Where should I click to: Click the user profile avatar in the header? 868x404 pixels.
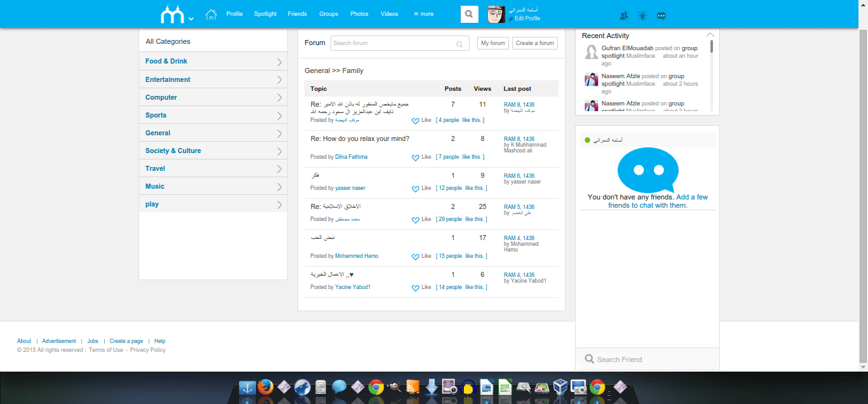tap(496, 14)
